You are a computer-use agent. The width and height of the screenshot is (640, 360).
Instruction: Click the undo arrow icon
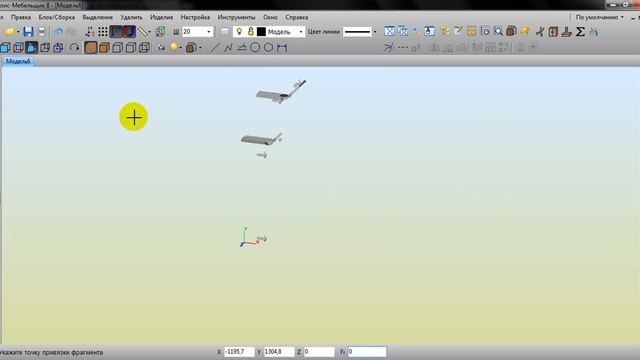tap(58, 31)
